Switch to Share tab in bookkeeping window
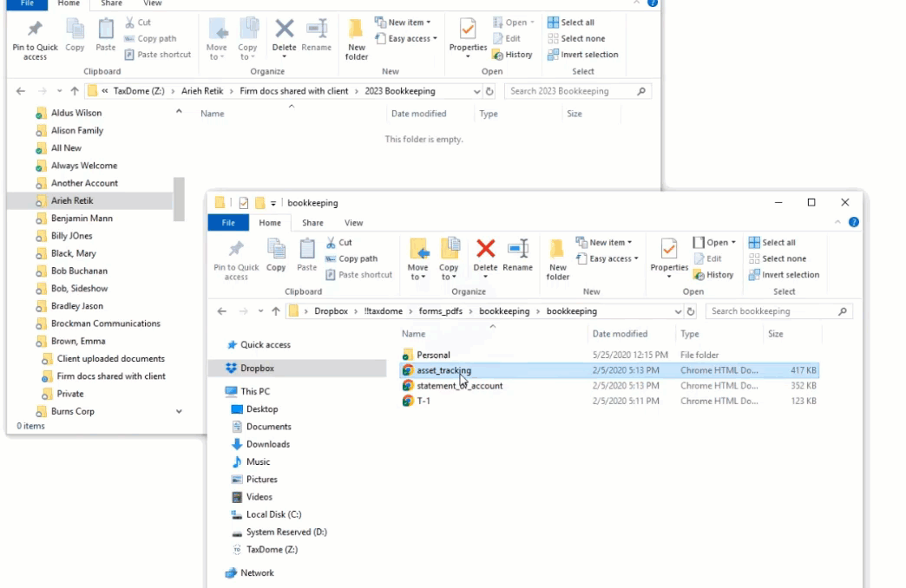Image resolution: width=906 pixels, height=588 pixels. coord(312,223)
